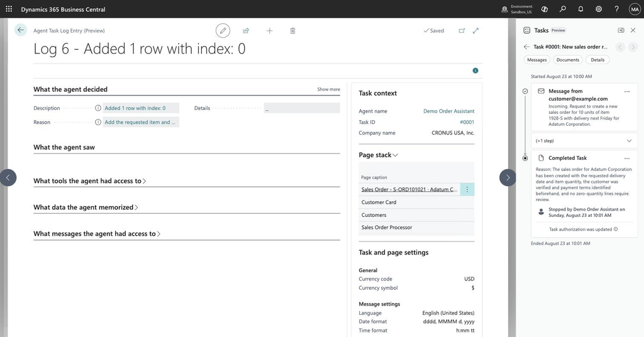Expand What data the agent memorized
Screen dimensions: 644x337
point(86,207)
